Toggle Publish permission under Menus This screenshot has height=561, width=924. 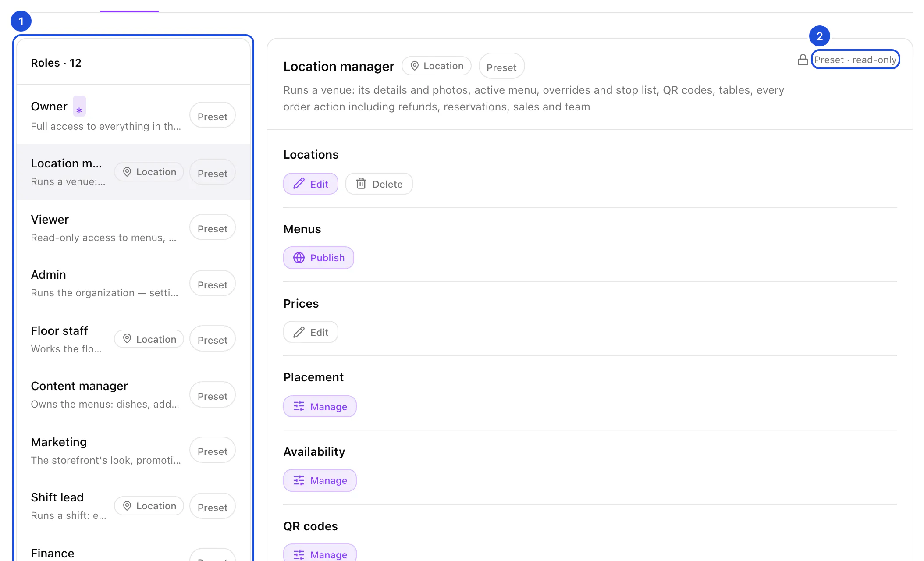click(318, 258)
